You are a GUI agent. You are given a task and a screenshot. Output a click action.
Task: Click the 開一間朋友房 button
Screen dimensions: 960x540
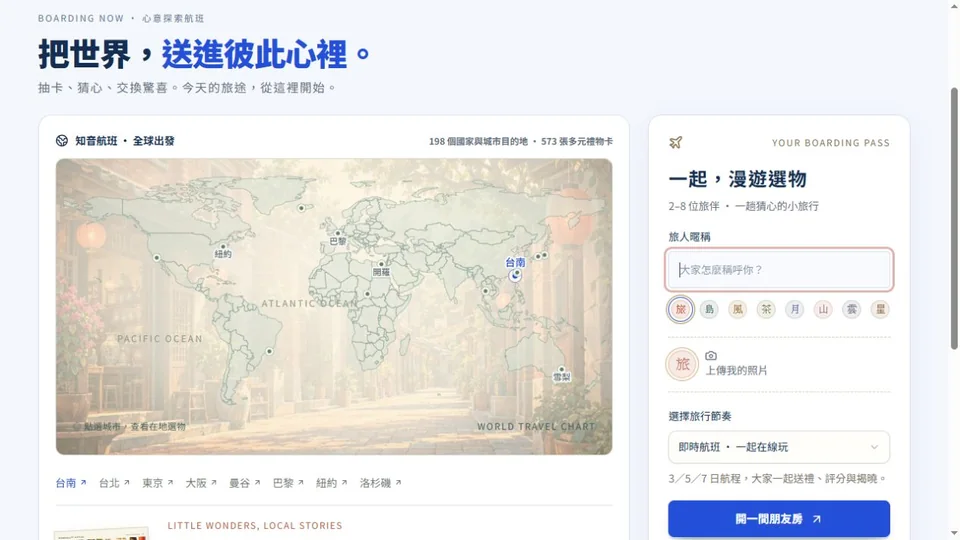click(x=779, y=519)
